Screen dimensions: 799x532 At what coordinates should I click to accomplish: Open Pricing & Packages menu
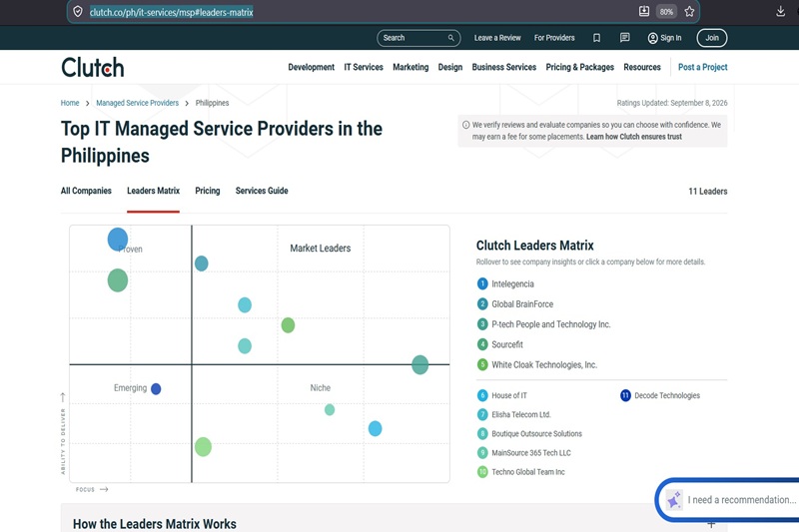coord(580,67)
